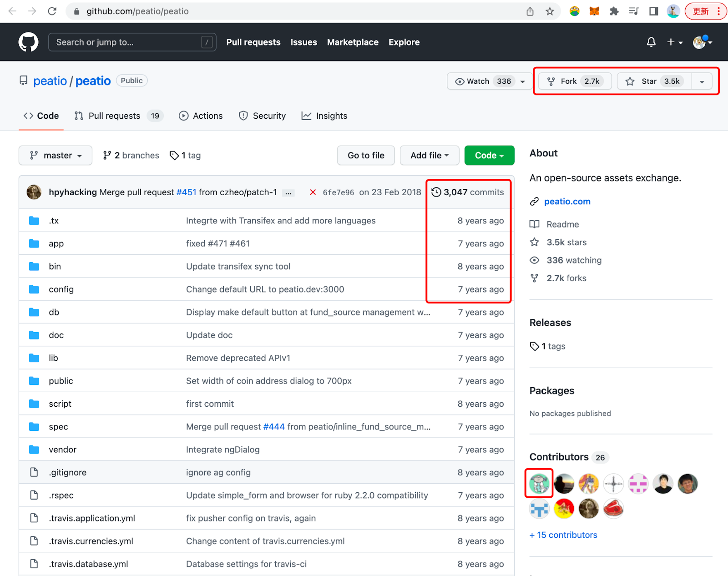Open Issues in the top navigation
Image resolution: width=728 pixels, height=576 pixels.
(x=303, y=42)
